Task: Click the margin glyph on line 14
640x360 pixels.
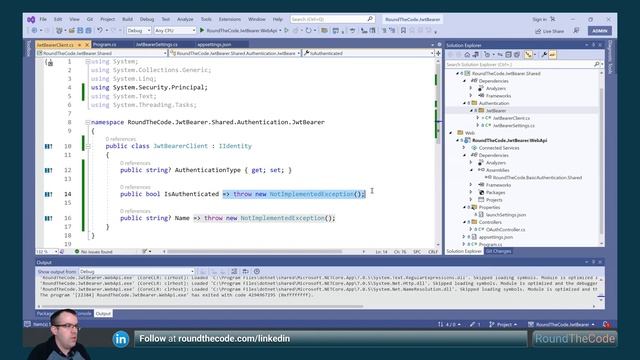Action: (x=48, y=194)
